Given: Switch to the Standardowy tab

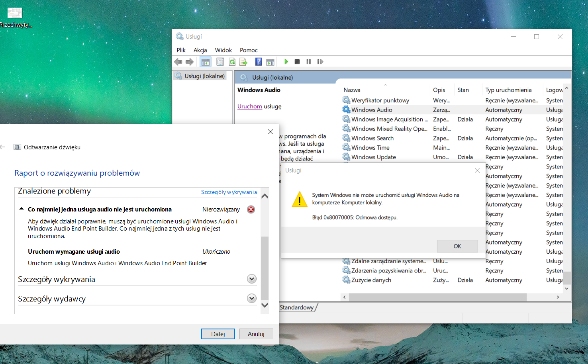Looking at the screenshot, I should click(x=297, y=307).
